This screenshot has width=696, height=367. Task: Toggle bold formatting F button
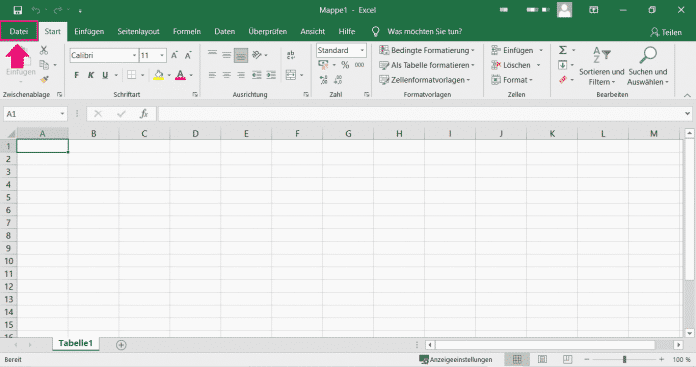click(76, 75)
